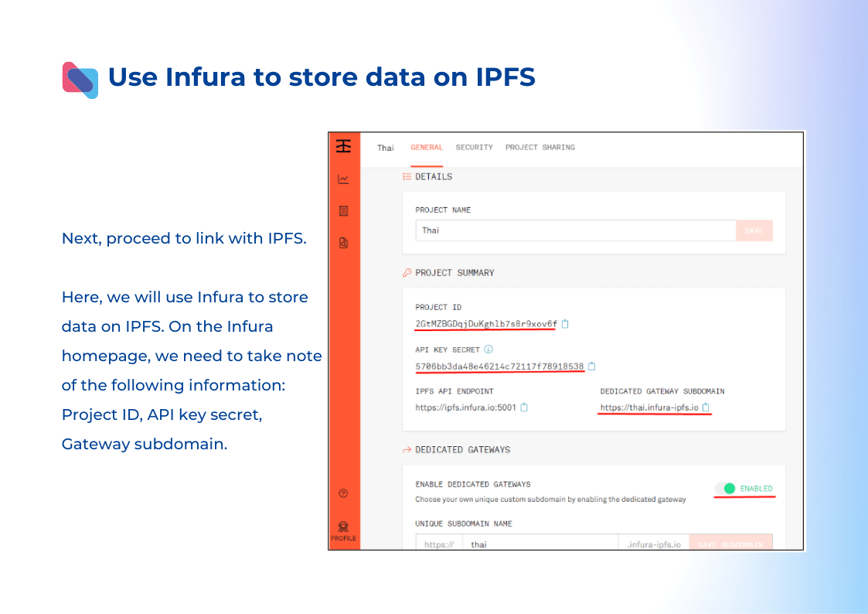Click the Thai project name in the header
Viewport: 868px width, 614px height.
[385, 148]
